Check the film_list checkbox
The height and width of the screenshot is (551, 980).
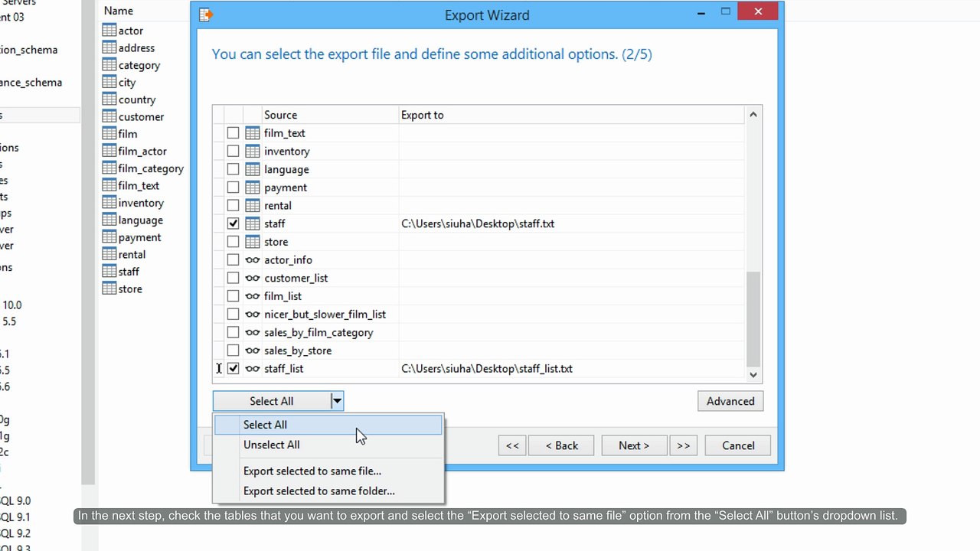point(234,296)
